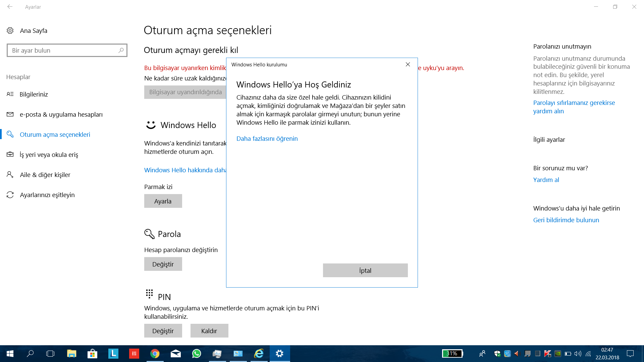Open WhatsApp from the taskbar

(197, 353)
